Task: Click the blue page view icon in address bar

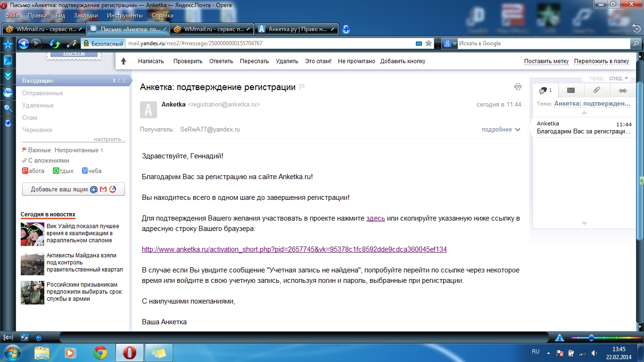Action: click(419, 43)
